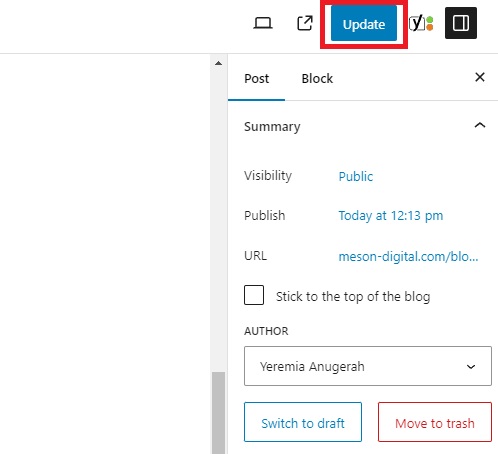The width and height of the screenshot is (498, 454).
Task: Open the Author dropdown Yeremia Anugerah
Action: point(368,366)
